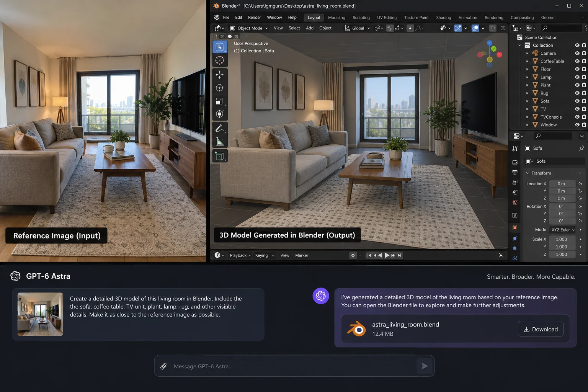Pick the Annotate pencil tool
The width and height of the screenshot is (588, 392).
tap(220, 129)
